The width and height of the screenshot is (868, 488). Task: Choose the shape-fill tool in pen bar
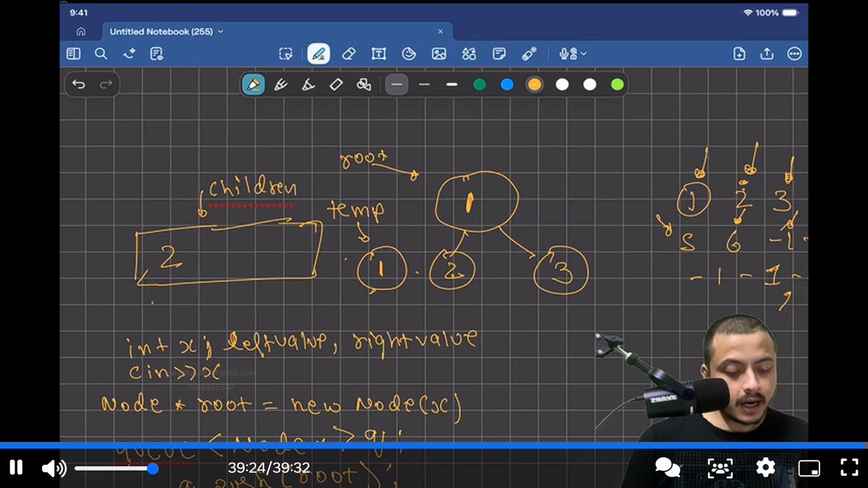tap(364, 85)
